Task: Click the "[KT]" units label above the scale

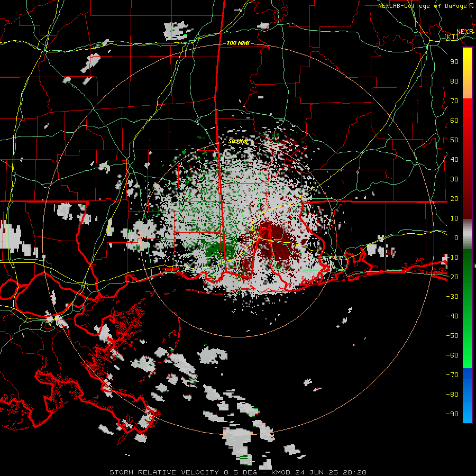Action: tap(452, 37)
